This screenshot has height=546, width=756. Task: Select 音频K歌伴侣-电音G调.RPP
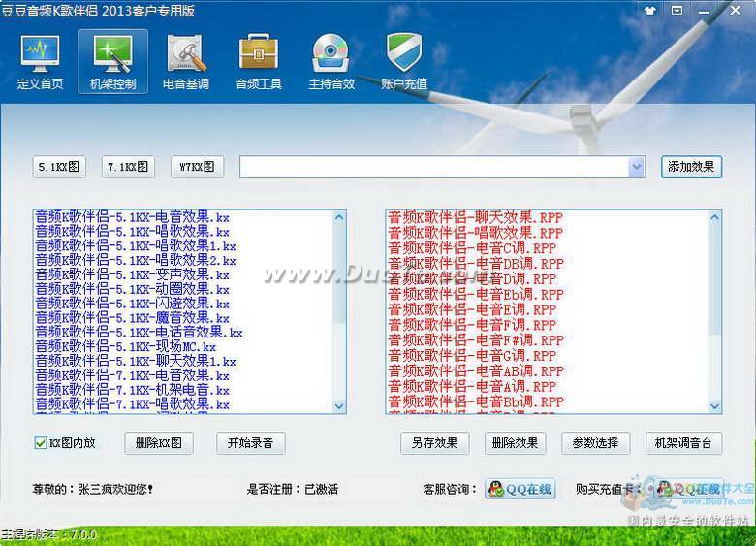[472, 356]
